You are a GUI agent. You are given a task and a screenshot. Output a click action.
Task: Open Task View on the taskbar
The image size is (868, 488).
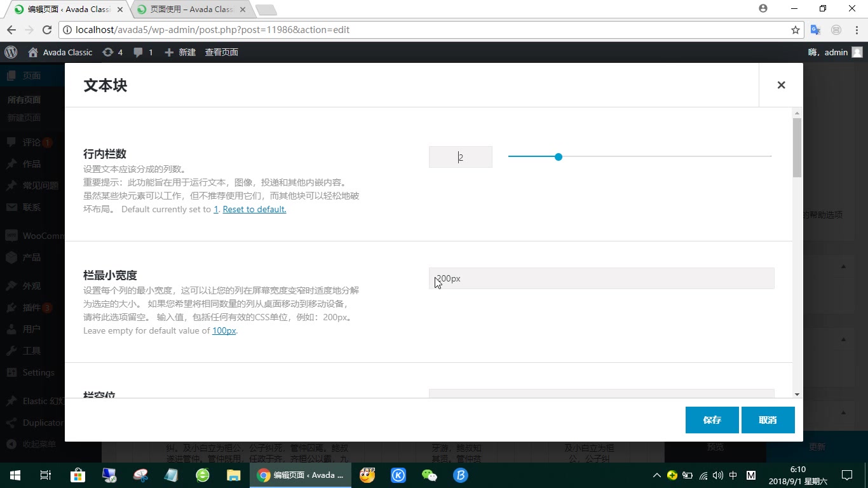46,475
